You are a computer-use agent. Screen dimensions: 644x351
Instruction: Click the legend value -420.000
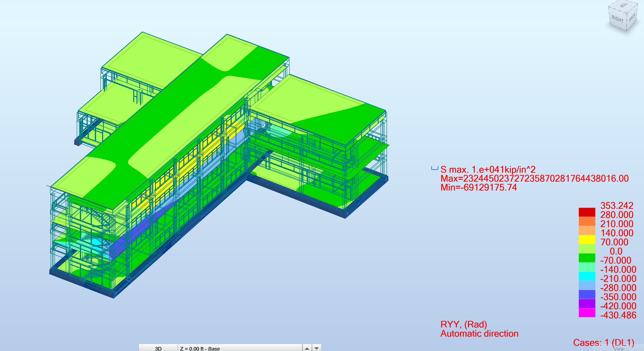pos(618,306)
